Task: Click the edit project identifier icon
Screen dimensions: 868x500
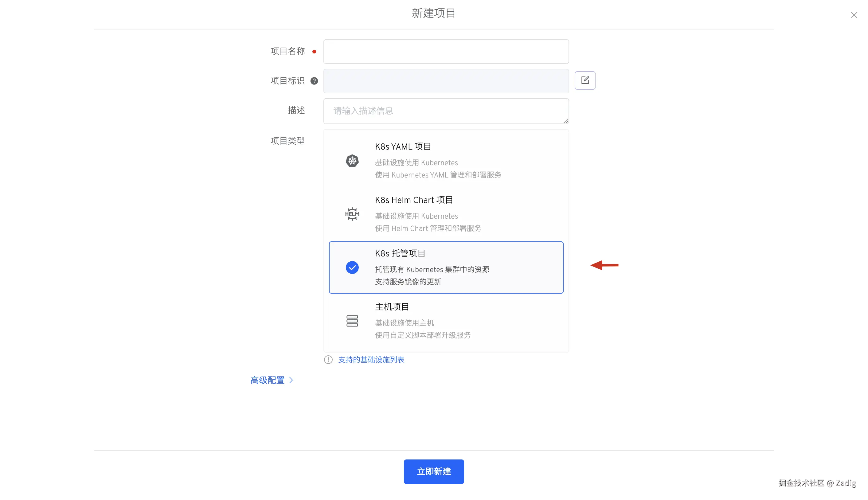Action: tap(585, 80)
